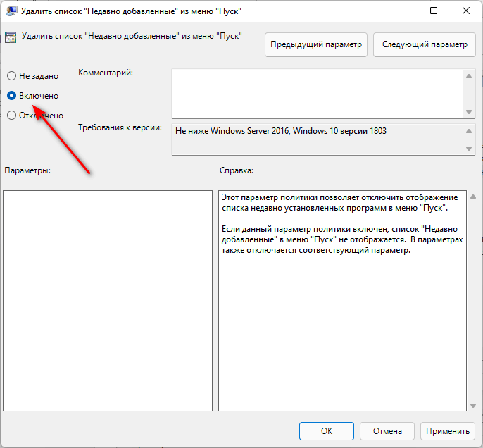The height and width of the screenshot is (448, 483).
Task: Close the policy dialog window
Action: 466,11
